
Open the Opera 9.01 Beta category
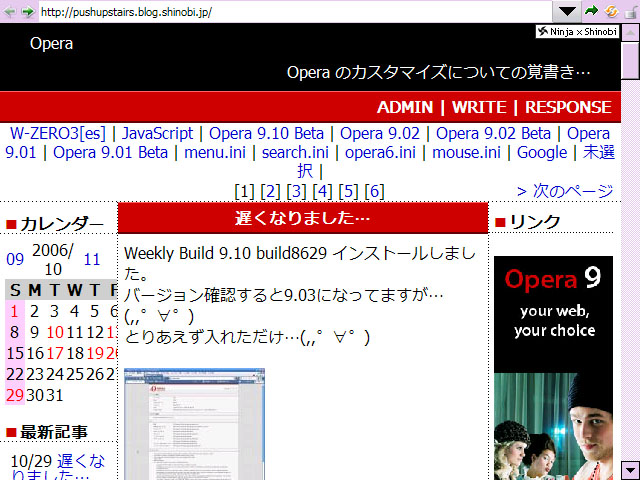pyautogui.click(x=110, y=153)
